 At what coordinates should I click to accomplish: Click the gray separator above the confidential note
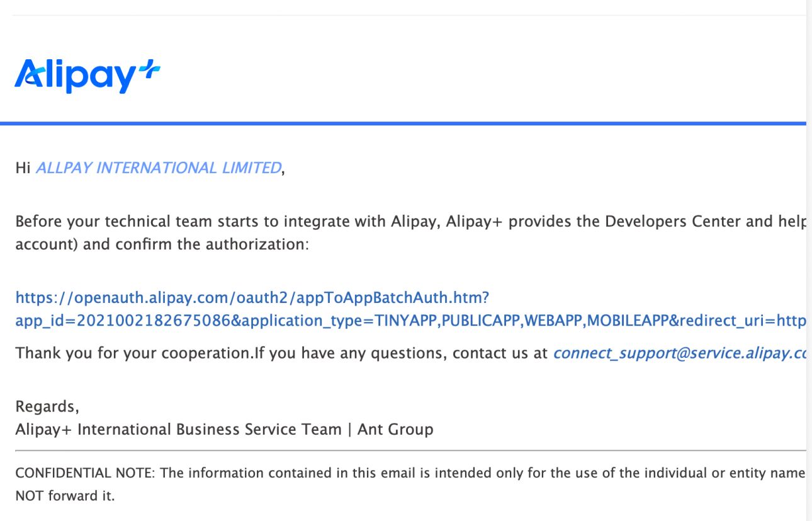click(x=403, y=450)
